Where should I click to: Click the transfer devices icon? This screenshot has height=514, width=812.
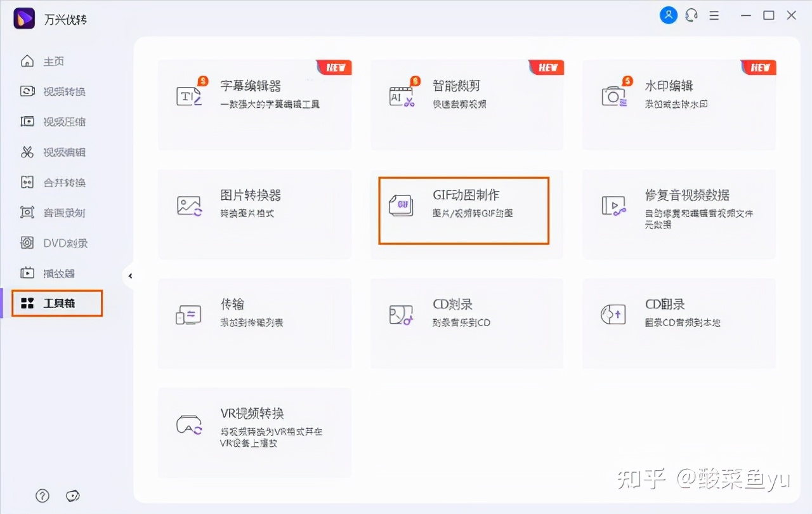188,315
